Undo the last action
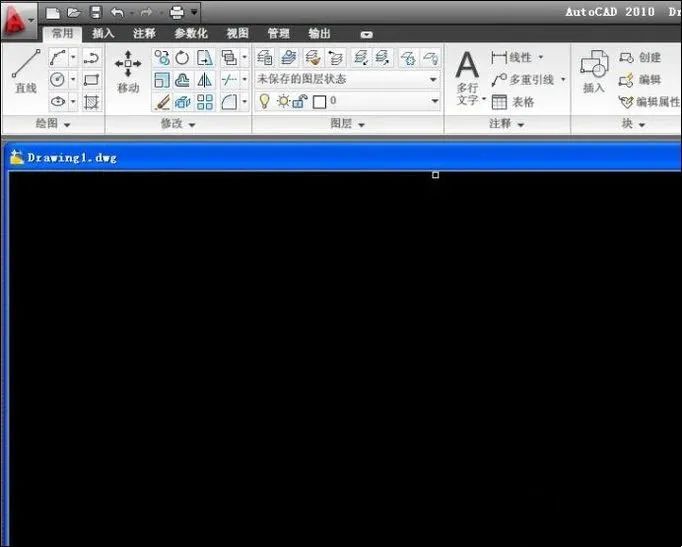The height and width of the screenshot is (547, 682). (x=117, y=13)
